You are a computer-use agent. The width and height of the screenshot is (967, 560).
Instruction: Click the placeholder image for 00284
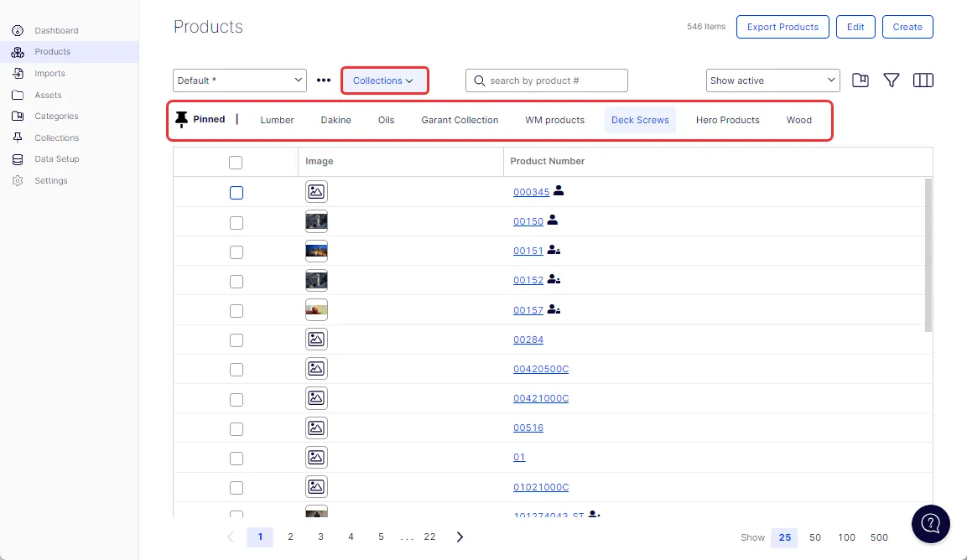tap(316, 340)
